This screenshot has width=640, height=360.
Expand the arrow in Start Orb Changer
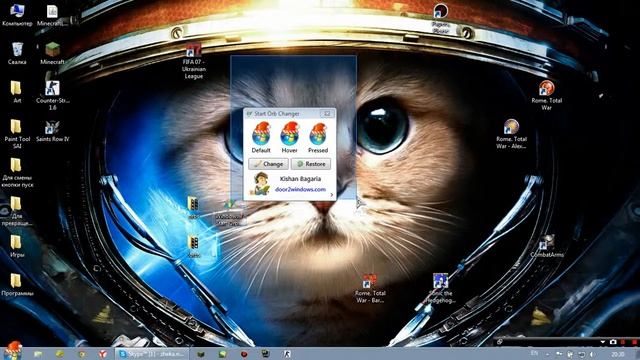point(331,195)
